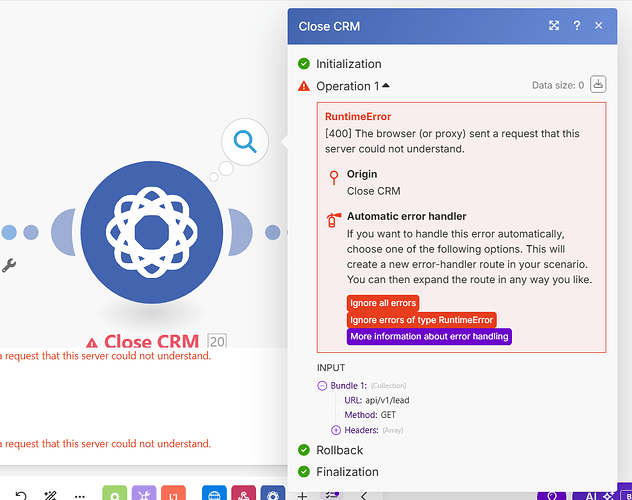Image resolution: width=632 pixels, height=500 pixels.
Task: Click the URL value api/v1/lead
Action: [x=387, y=400]
